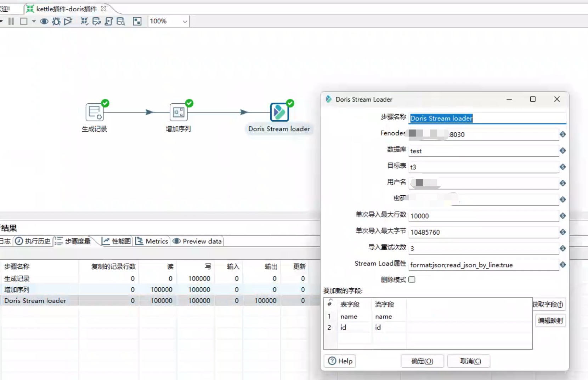588x380 pixels.
Task: Click the 流字段 column header
Action: pos(389,304)
